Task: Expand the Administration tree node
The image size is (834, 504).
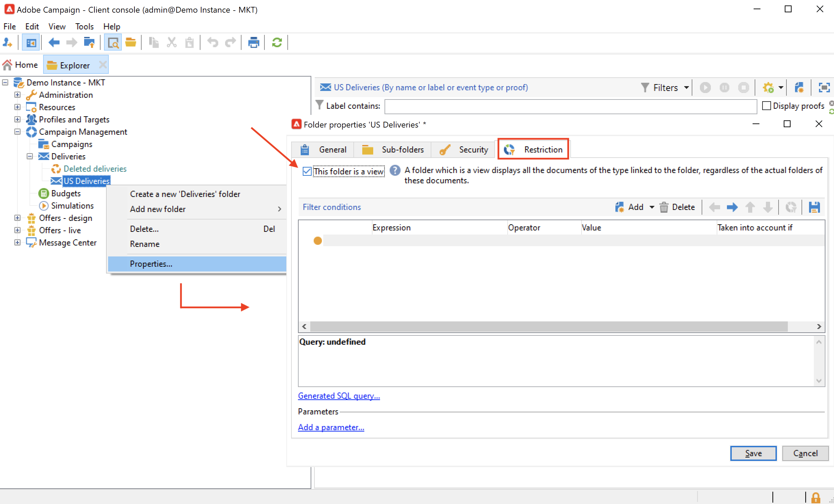Action: (x=17, y=95)
